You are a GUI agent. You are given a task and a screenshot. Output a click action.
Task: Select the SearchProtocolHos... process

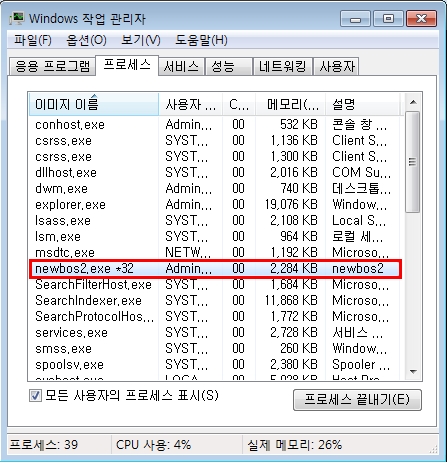click(x=215, y=317)
